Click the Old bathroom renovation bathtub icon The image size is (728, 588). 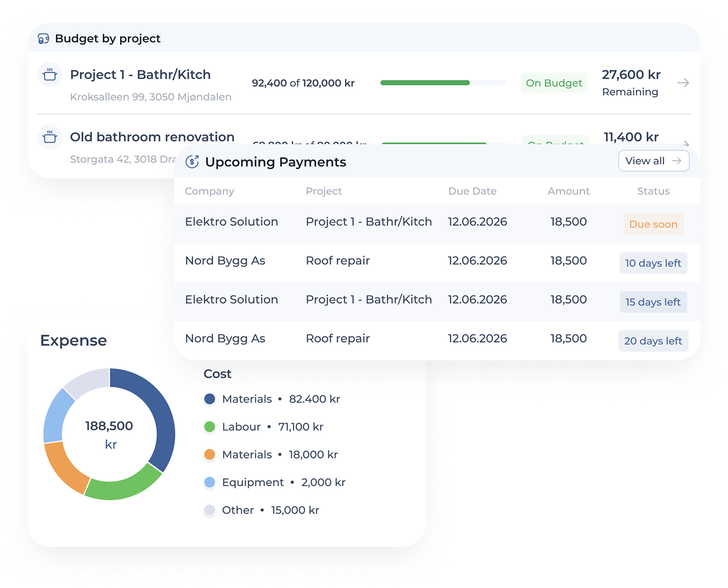[x=50, y=137]
